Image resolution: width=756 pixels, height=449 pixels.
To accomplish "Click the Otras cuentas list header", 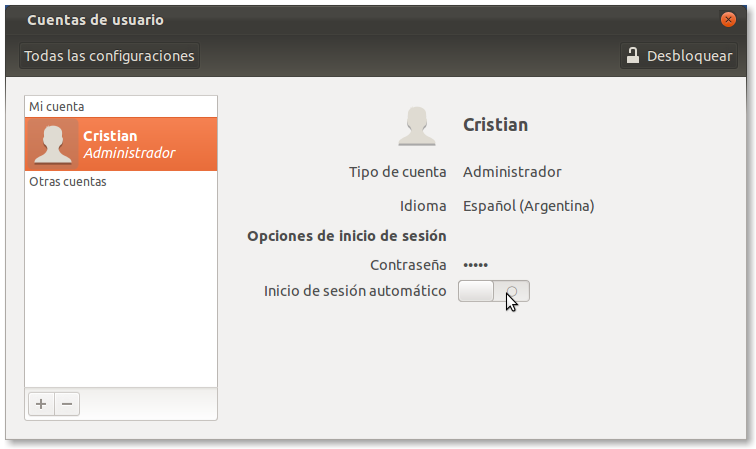I will tap(68, 182).
